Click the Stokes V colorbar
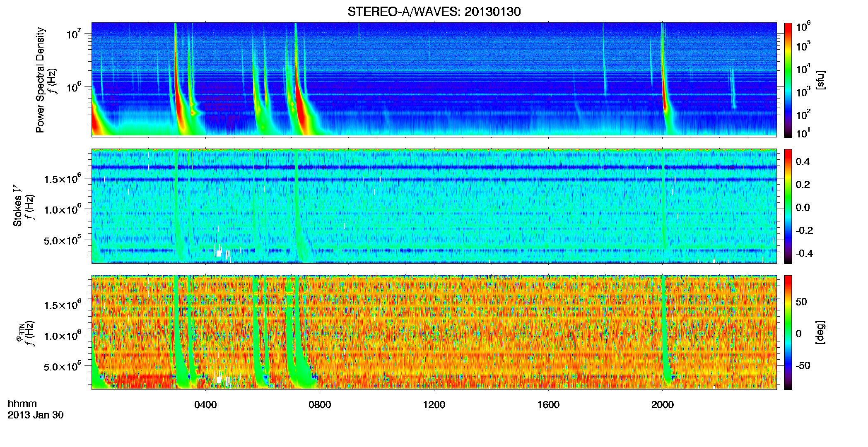Image resolution: width=868 pixels, height=447 pixels. click(x=788, y=206)
